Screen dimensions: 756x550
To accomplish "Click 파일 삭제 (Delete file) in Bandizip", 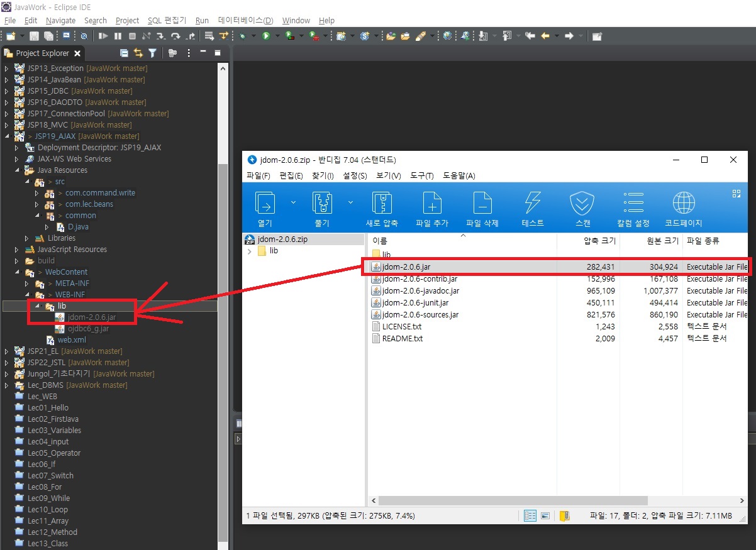I will [482, 209].
